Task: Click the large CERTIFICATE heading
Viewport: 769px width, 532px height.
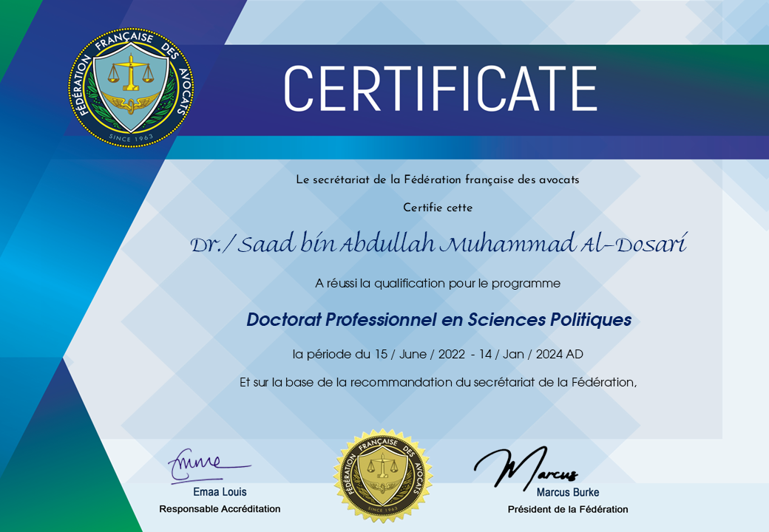Action: click(440, 89)
